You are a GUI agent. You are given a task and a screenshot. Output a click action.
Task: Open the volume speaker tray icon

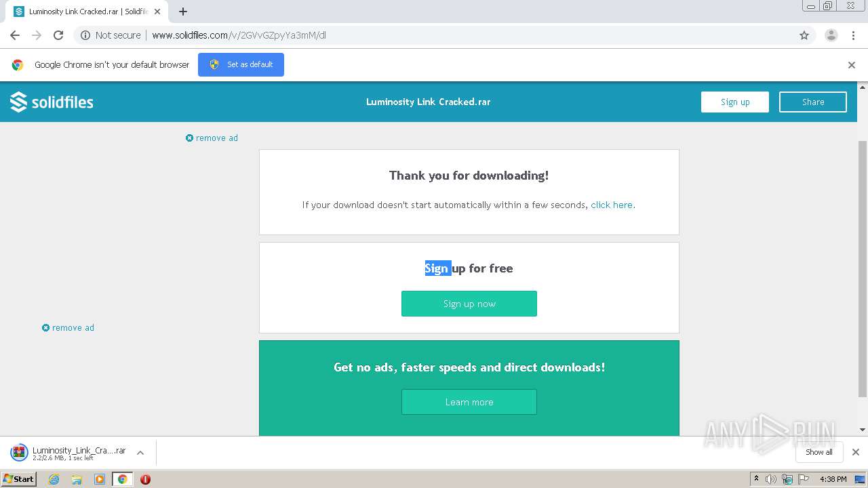tap(771, 479)
